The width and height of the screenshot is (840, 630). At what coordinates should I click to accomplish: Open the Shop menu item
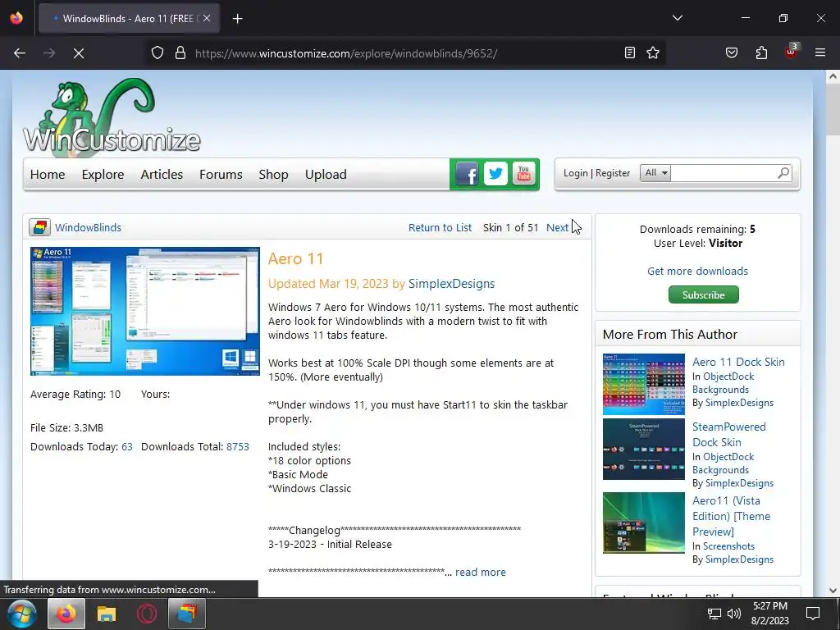click(x=273, y=174)
